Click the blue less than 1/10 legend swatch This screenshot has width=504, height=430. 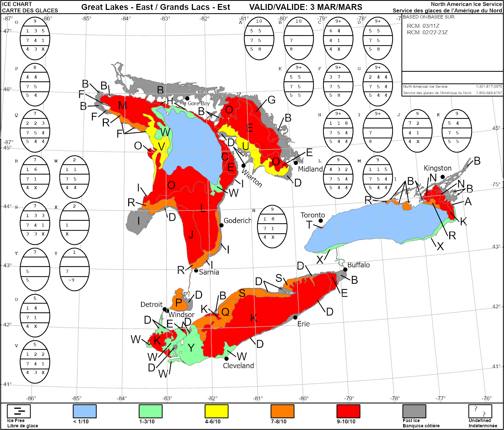85,411
